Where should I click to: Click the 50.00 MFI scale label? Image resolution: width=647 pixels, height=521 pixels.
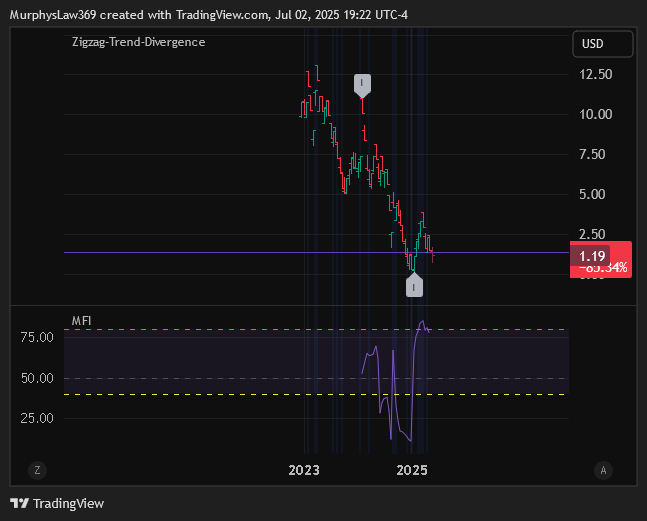pyautogui.click(x=37, y=378)
